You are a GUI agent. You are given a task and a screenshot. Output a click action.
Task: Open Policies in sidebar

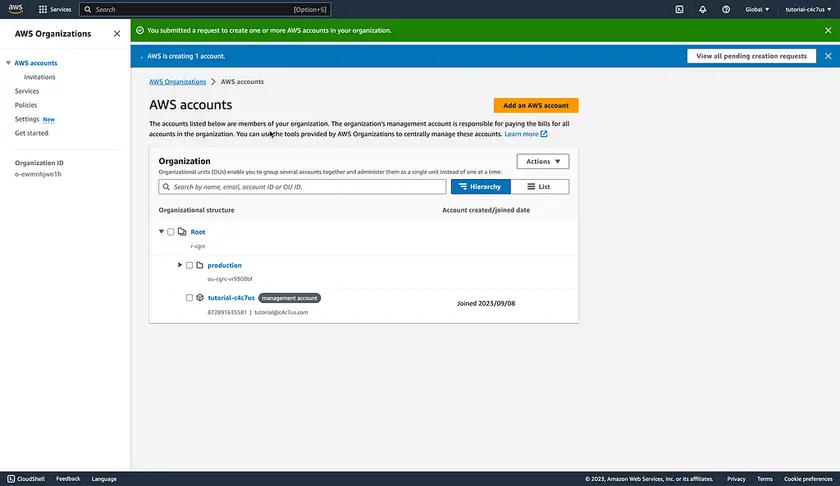point(26,105)
